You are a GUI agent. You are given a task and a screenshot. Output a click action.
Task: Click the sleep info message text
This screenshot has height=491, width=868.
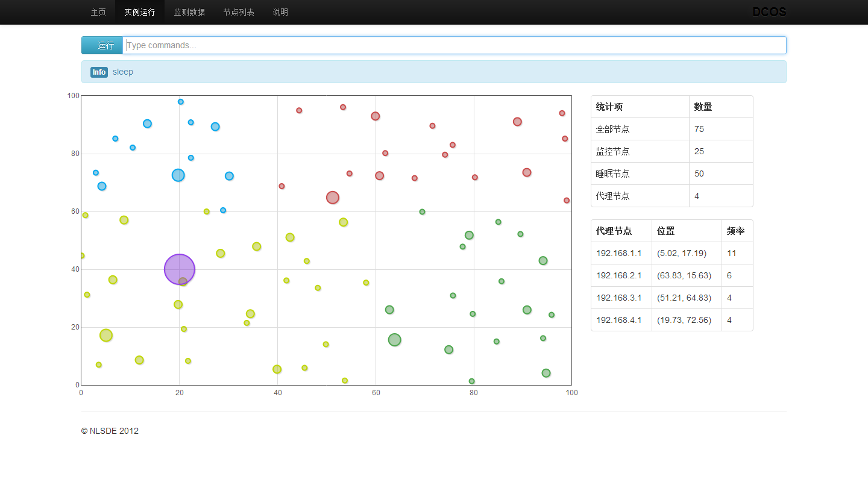point(123,72)
